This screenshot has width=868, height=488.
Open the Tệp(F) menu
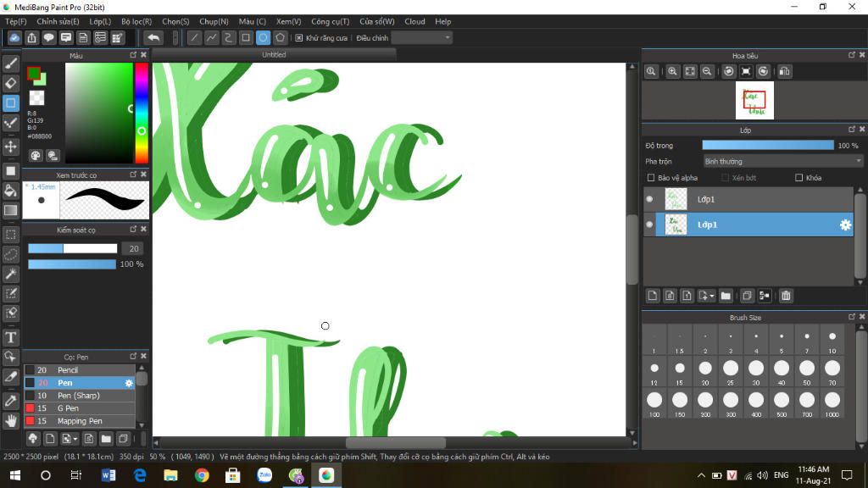pyautogui.click(x=16, y=21)
